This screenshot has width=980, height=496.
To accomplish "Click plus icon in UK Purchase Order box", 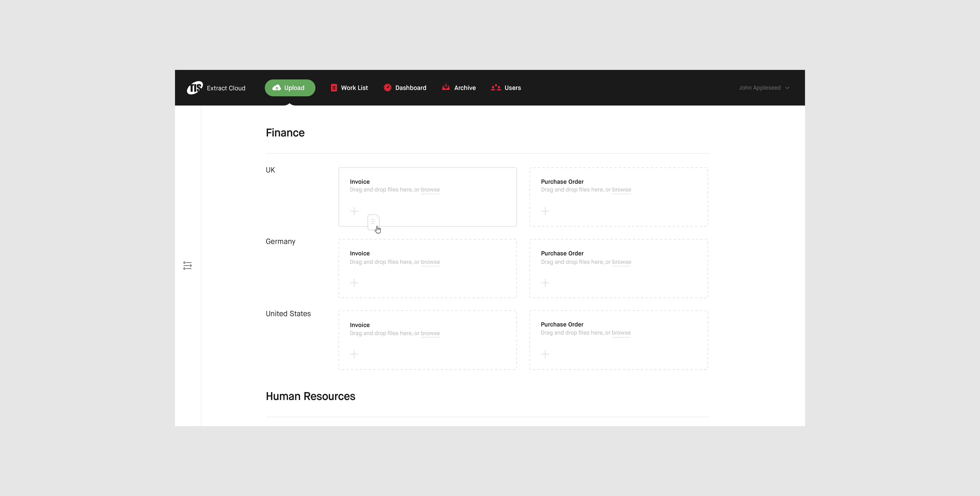I will pyautogui.click(x=545, y=211).
